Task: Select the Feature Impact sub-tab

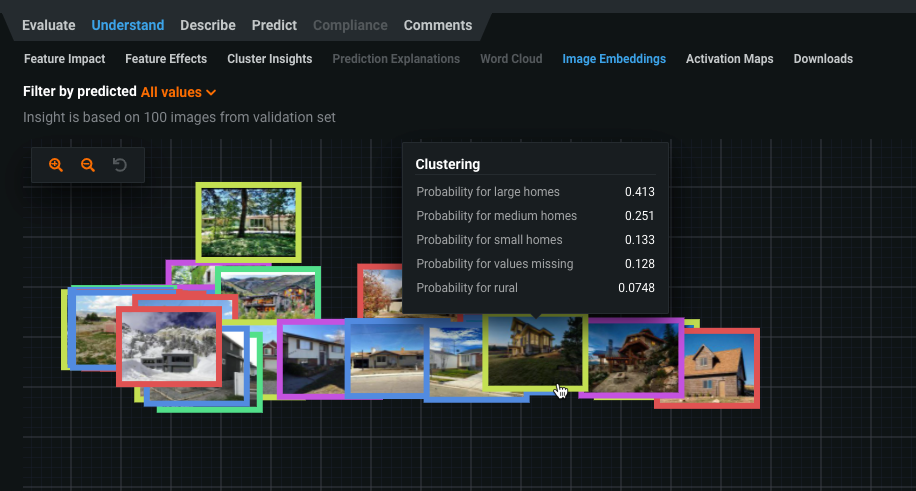Action: (64, 59)
